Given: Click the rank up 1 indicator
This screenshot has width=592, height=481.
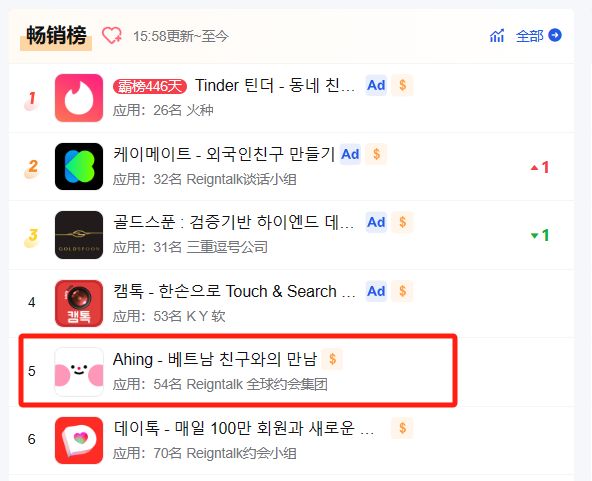Looking at the screenshot, I should [x=540, y=167].
